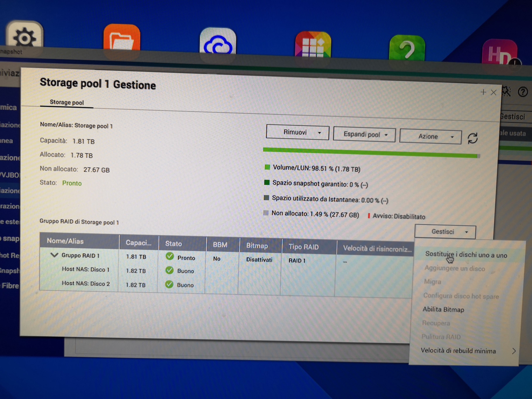Image resolution: width=532 pixels, height=399 pixels.
Task: Click the Gestisci button above RAID table
Action: (445, 232)
